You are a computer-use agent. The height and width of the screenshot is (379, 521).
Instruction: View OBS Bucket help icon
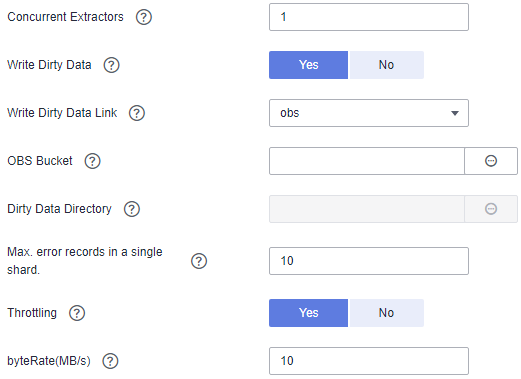(92, 161)
